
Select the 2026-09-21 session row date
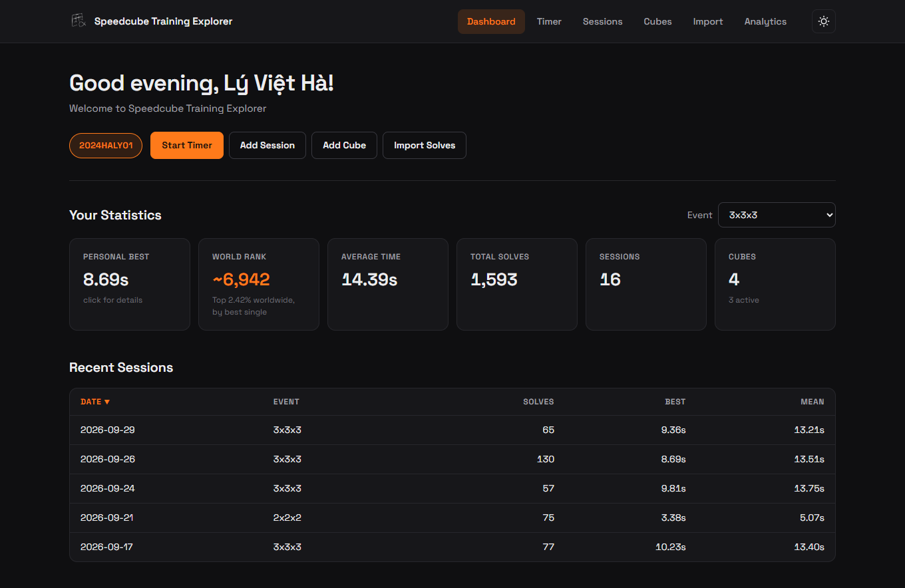pos(108,517)
